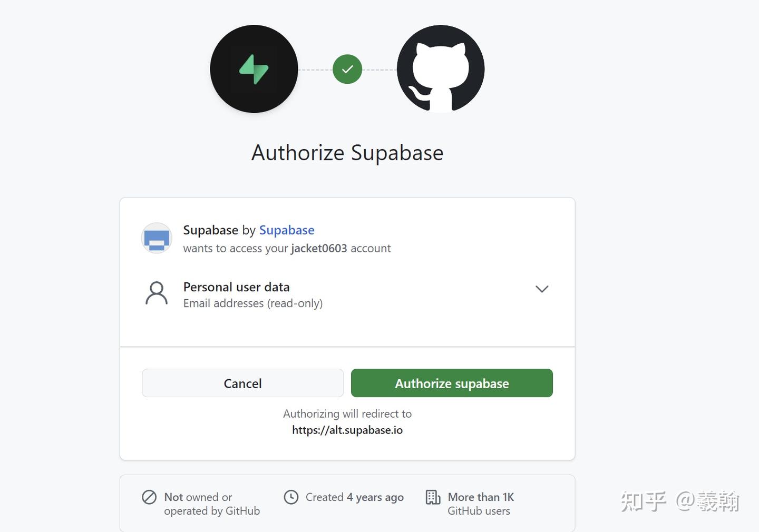This screenshot has width=759, height=532.
Task: Click the https://alt.supabase.io redirect URL
Action: (347, 430)
